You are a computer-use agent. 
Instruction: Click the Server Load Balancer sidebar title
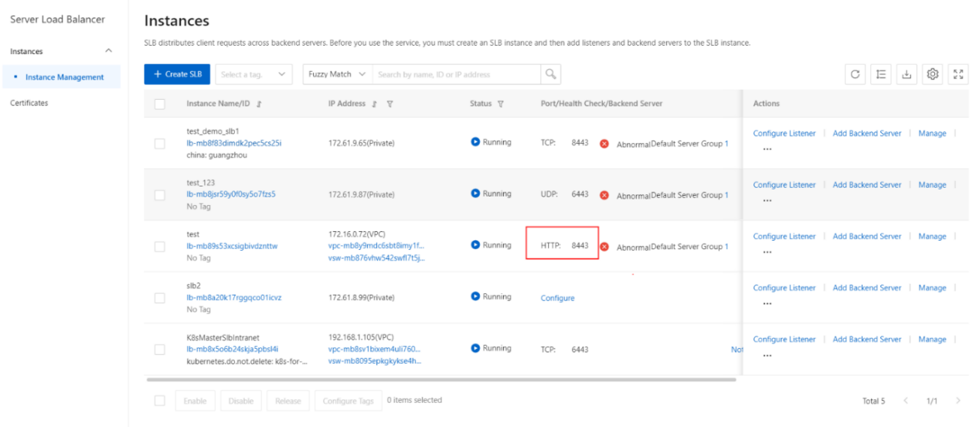point(57,19)
